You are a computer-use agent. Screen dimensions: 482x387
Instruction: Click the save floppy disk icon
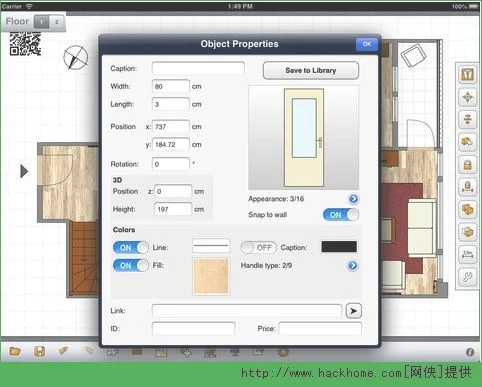(40, 351)
